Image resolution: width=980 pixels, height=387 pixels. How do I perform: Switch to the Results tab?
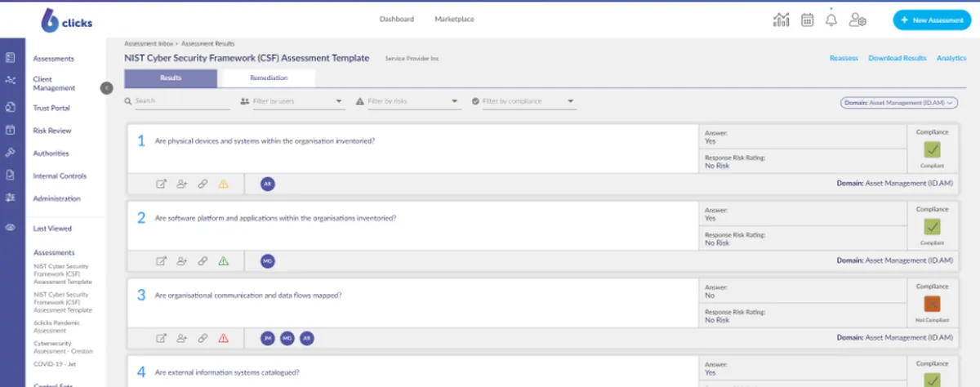(x=171, y=78)
